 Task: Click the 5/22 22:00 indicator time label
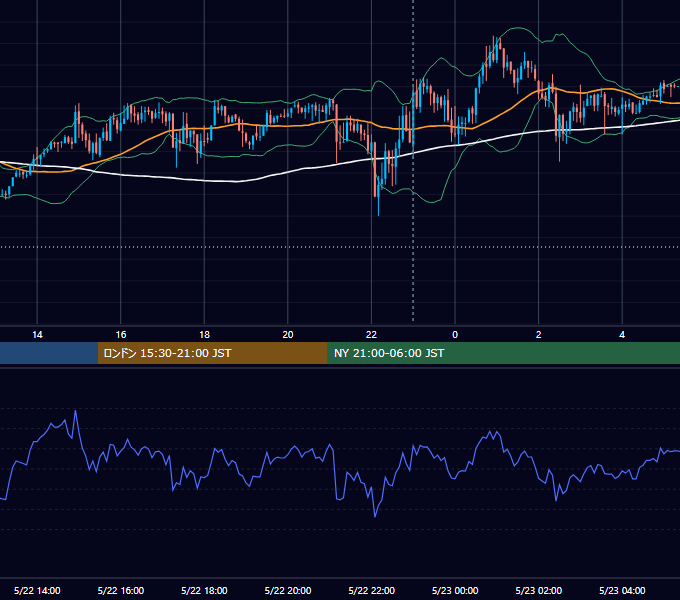click(x=372, y=590)
